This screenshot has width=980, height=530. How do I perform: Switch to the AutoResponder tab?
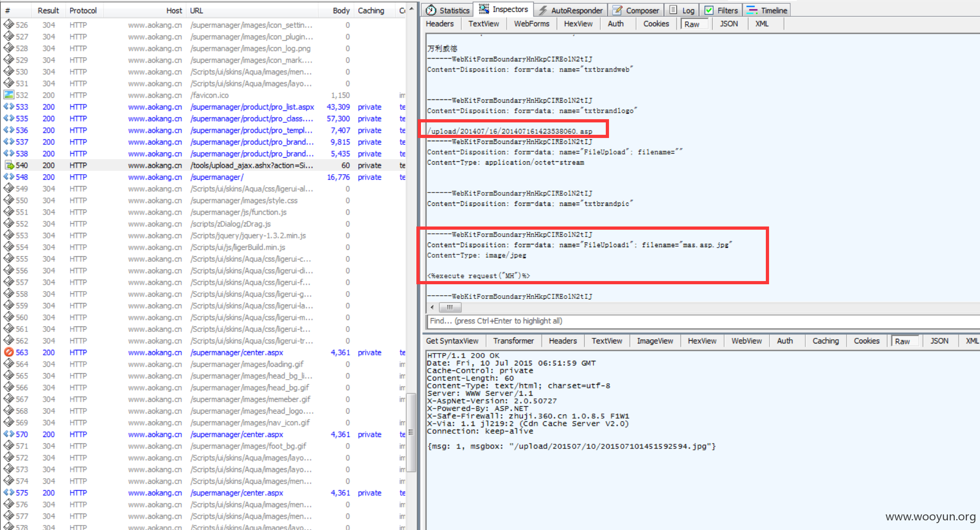pos(570,10)
